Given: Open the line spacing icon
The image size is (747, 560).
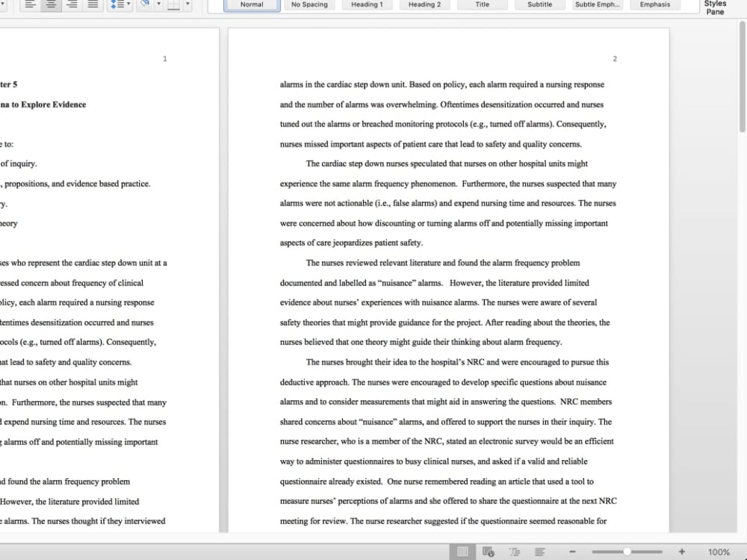Looking at the screenshot, I should tap(116, 5).
